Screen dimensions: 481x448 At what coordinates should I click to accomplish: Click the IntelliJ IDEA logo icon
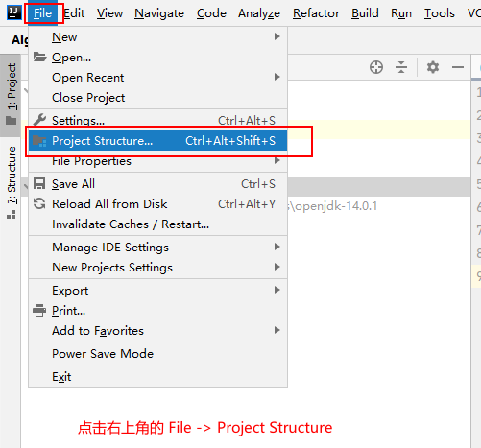tap(14, 13)
